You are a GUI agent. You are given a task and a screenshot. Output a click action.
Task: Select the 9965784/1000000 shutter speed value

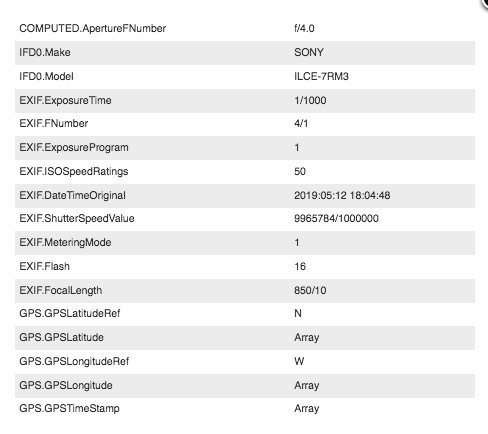pyautogui.click(x=336, y=219)
